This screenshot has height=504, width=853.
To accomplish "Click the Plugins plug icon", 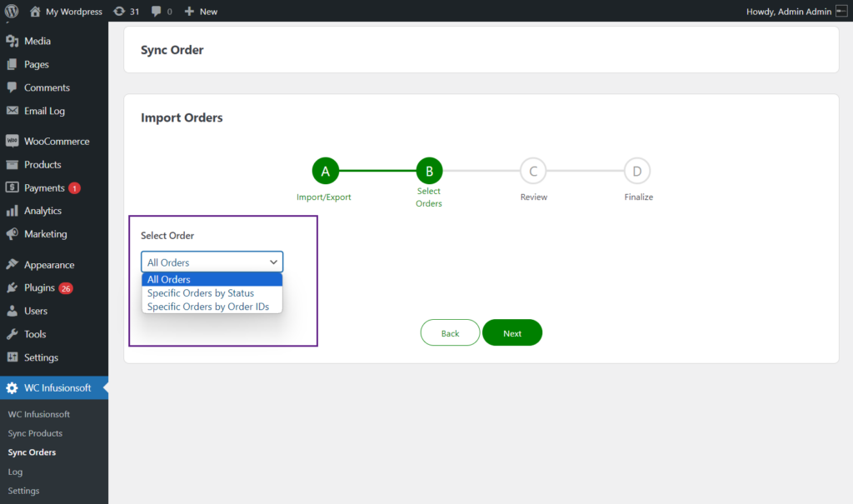I will [x=12, y=287].
